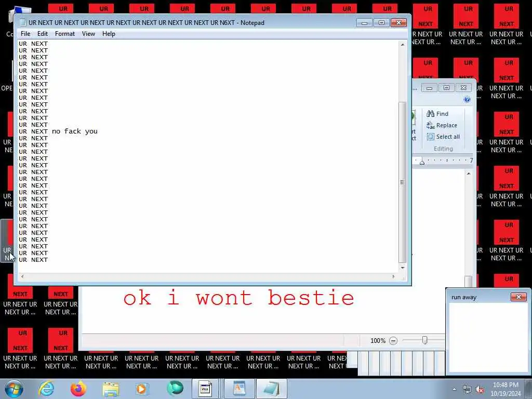Choose Select all in WordPad ribbon

click(x=444, y=137)
